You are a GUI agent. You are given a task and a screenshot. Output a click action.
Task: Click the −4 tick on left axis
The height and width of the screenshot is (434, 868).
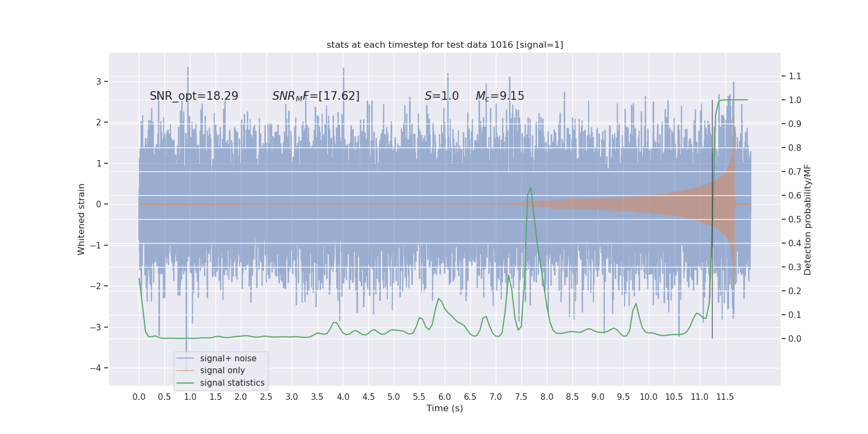coord(95,368)
